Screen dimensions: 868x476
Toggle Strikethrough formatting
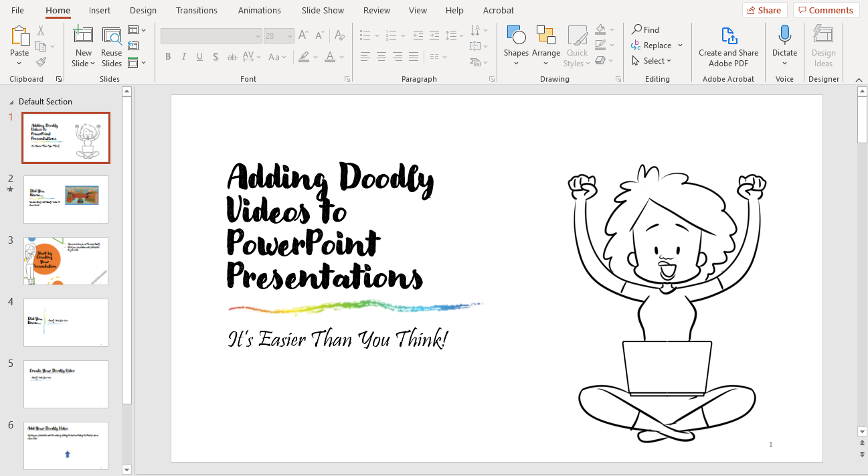(232, 57)
